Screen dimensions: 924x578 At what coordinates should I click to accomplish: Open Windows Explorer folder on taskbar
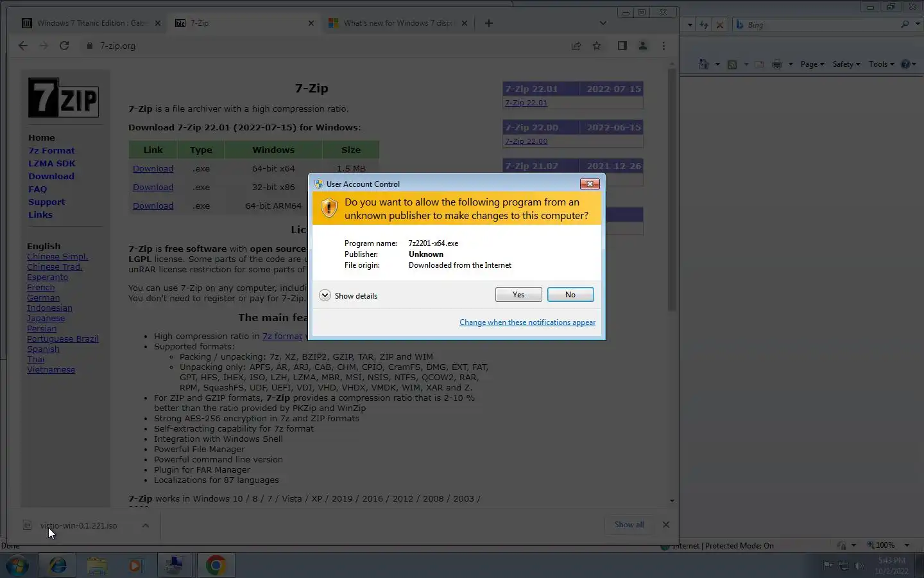pyautogui.click(x=97, y=565)
